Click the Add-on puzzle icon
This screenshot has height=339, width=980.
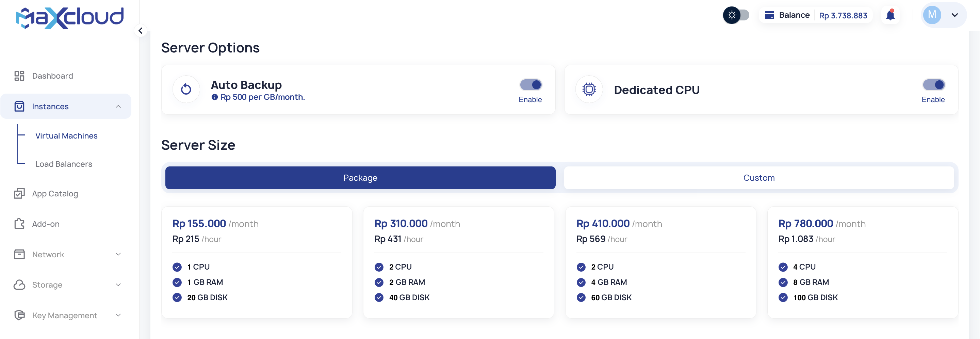click(x=19, y=224)
